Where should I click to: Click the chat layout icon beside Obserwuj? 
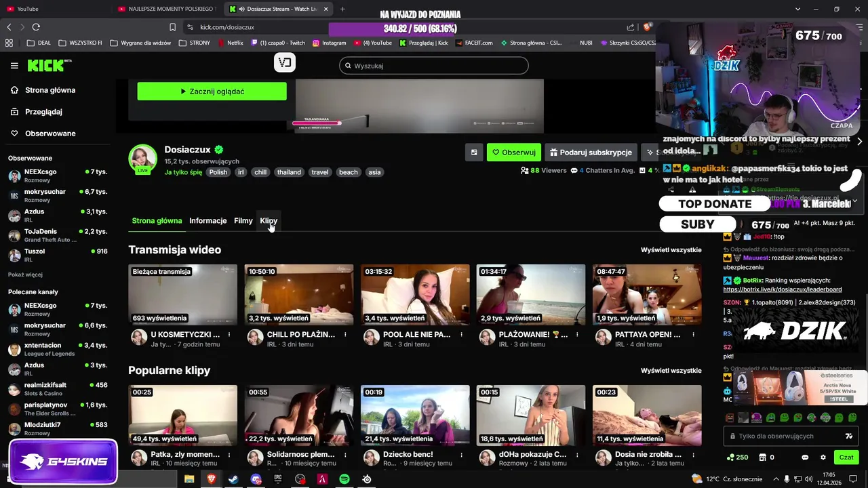[x=474, y=152]
